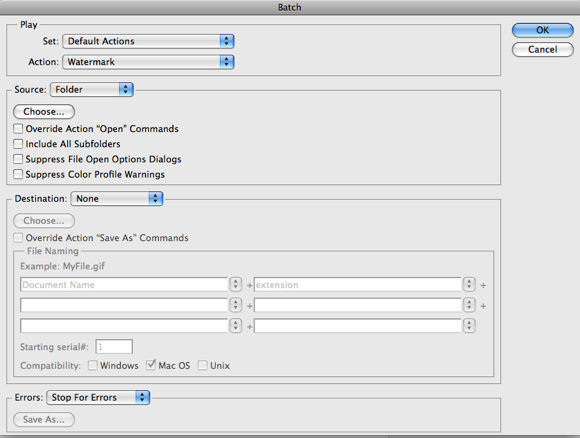Screen dimensions: 580x438
Task: Enable Override Action "Open" Commands
Action: click(x=18, y=129)
